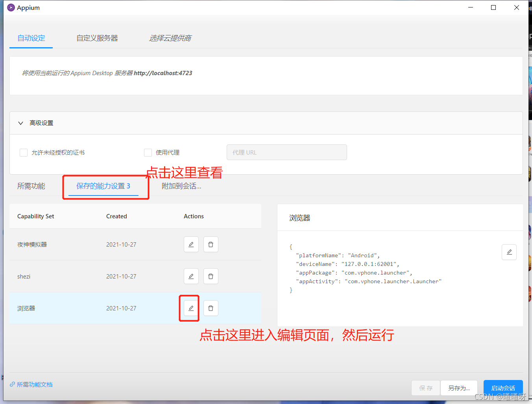
Task: Enable 允许未经授权的证书 checkbox
Action: 24,153
